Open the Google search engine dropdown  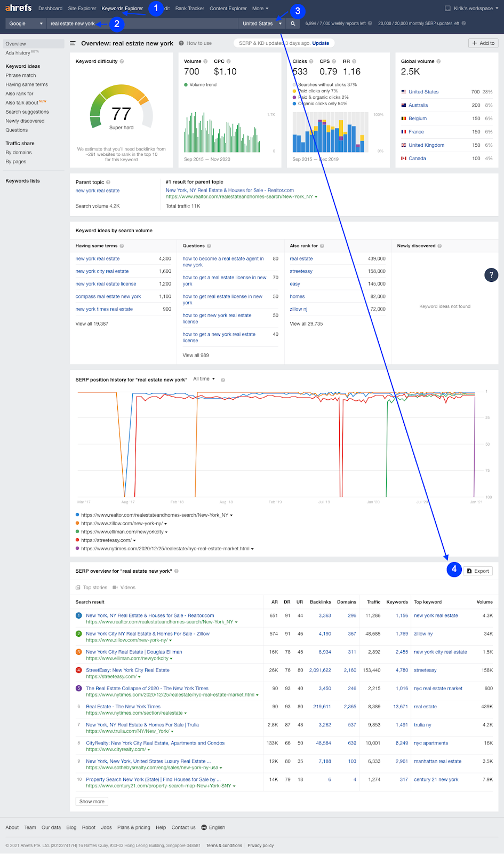(x=26, y=23)
